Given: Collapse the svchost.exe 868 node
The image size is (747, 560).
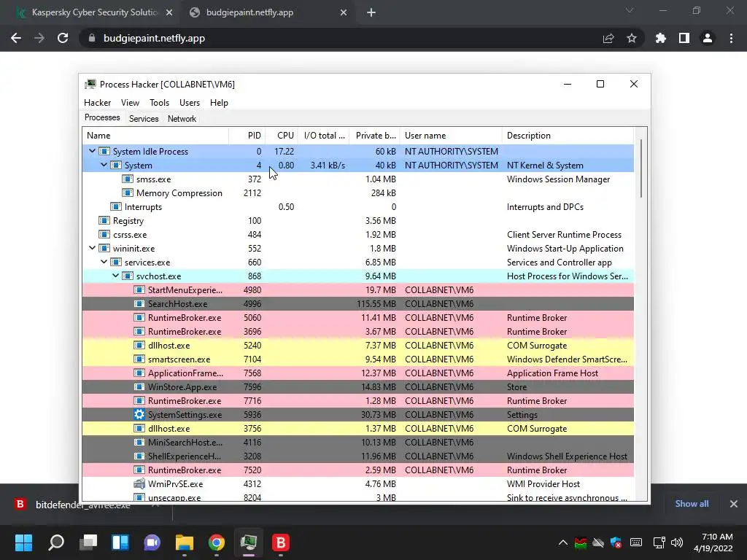Looking at the screenshot, I should 115,276.
